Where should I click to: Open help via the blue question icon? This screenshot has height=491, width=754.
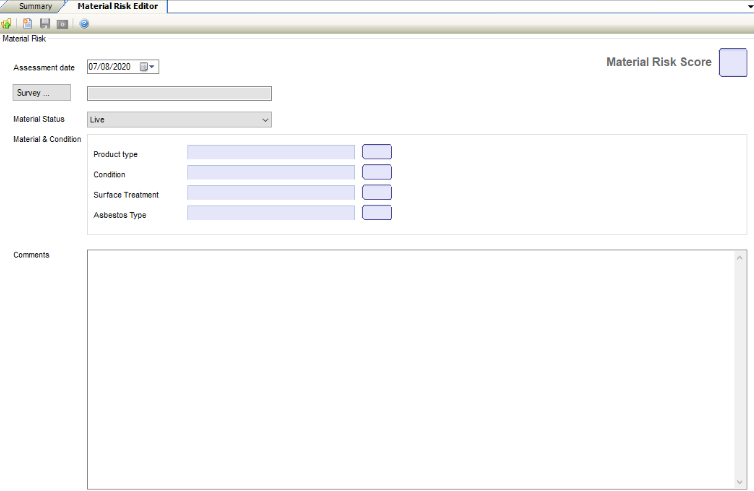84,23
